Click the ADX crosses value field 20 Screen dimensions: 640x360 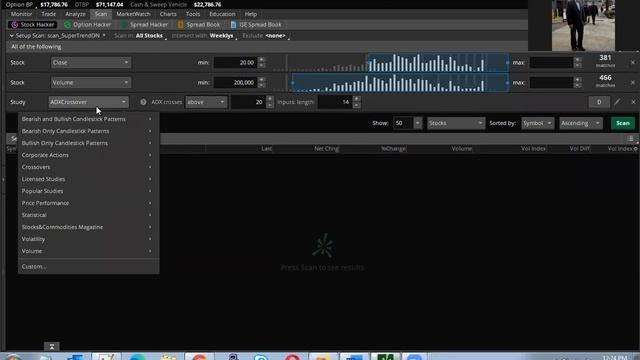tap(248, 102)
